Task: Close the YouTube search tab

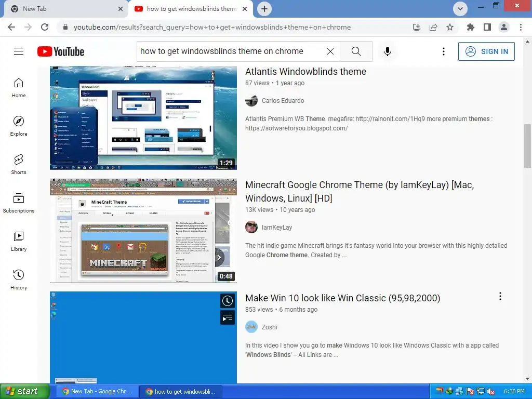Action: [x=245, y=9]
